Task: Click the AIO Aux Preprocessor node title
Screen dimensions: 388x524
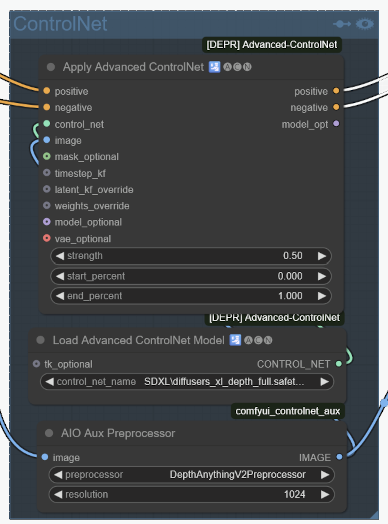Action: (x=118, y=433)
